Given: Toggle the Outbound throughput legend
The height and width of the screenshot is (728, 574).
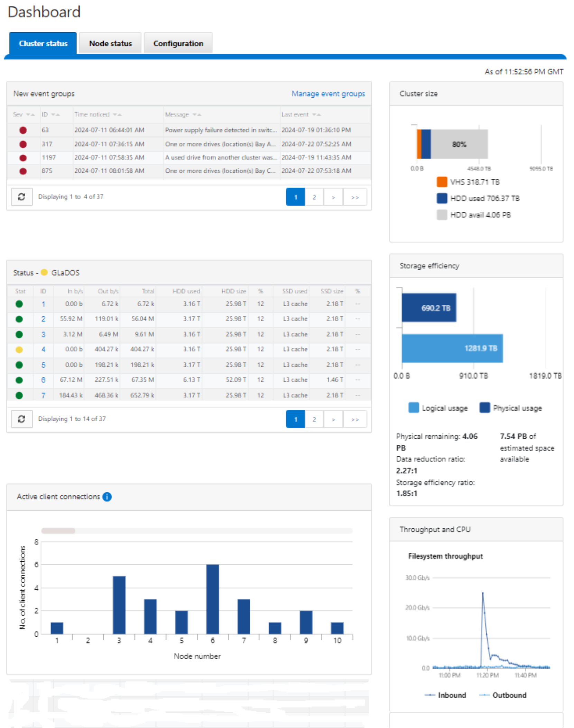Looking at the screenshot, I should pyautogui.click(x=503, y=695).
